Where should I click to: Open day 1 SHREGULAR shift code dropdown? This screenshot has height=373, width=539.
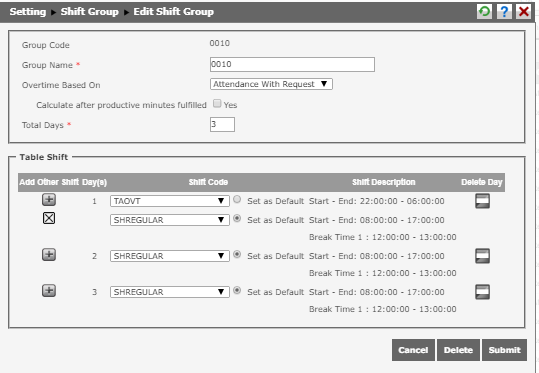coord(170,220)
